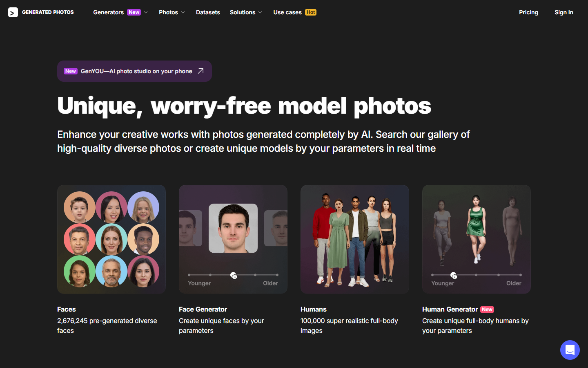588x368 pixels.
Task: Click the 'Enhance your creative works' subheading
Action: pyautogui.click(x=263, y=141)
